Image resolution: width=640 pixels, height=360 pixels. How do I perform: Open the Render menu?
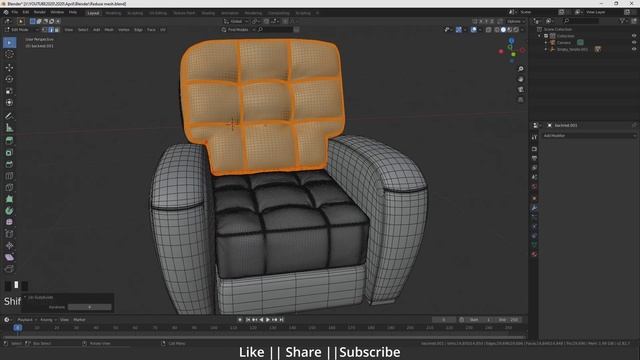[x=40, y=13]
